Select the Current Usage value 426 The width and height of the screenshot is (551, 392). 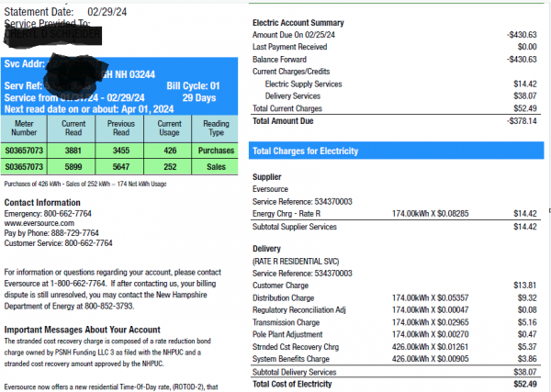point(170,151)
